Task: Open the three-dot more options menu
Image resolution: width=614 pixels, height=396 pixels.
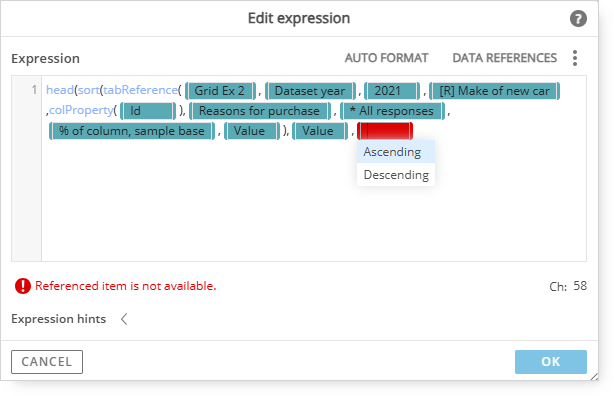Action: pyautogui.click(x=574, y=58)
